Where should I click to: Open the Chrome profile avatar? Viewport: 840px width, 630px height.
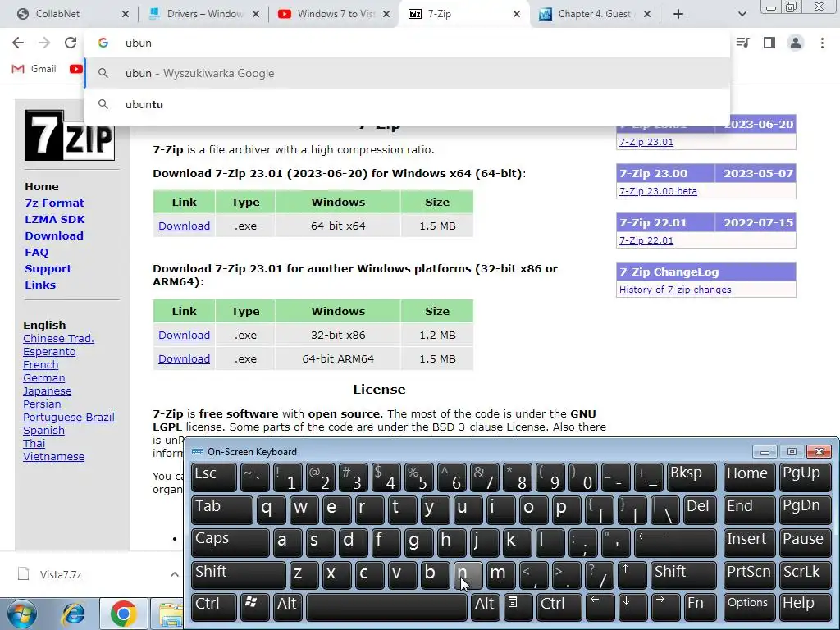point(796,43)
